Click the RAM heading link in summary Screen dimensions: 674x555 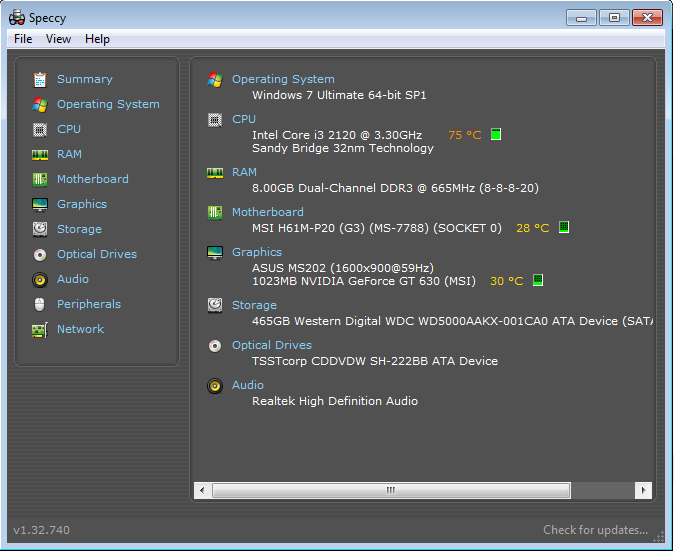click(244, 172)
